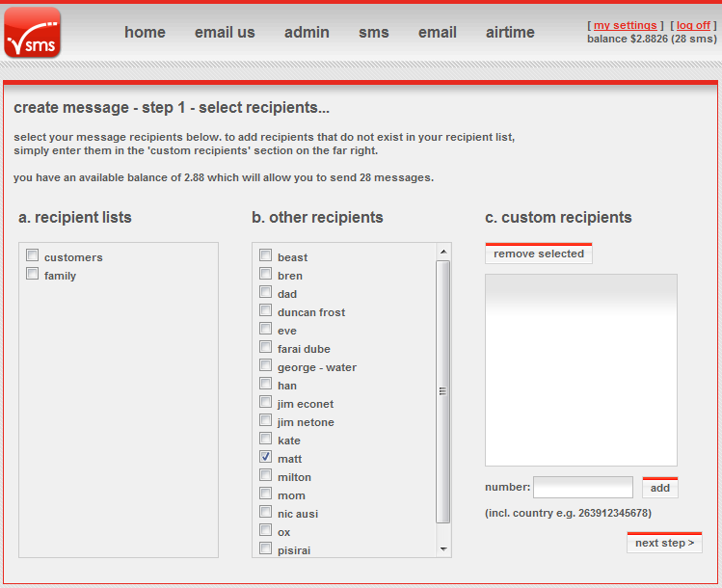The height and width of the screenshot is (588, 722).
Task: Click the log off link
Action: [x=693, y=26]
